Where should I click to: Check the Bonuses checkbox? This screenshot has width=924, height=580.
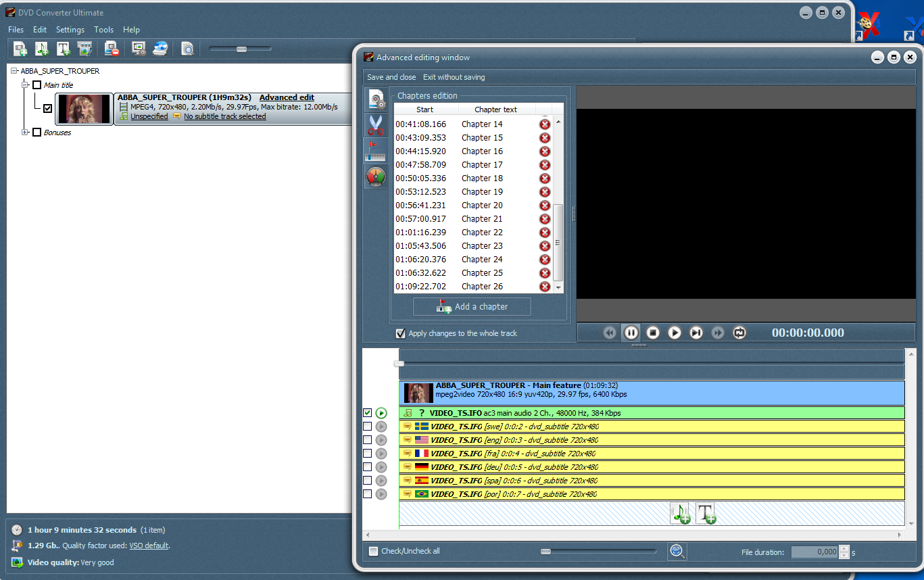(x=37, y=132)
